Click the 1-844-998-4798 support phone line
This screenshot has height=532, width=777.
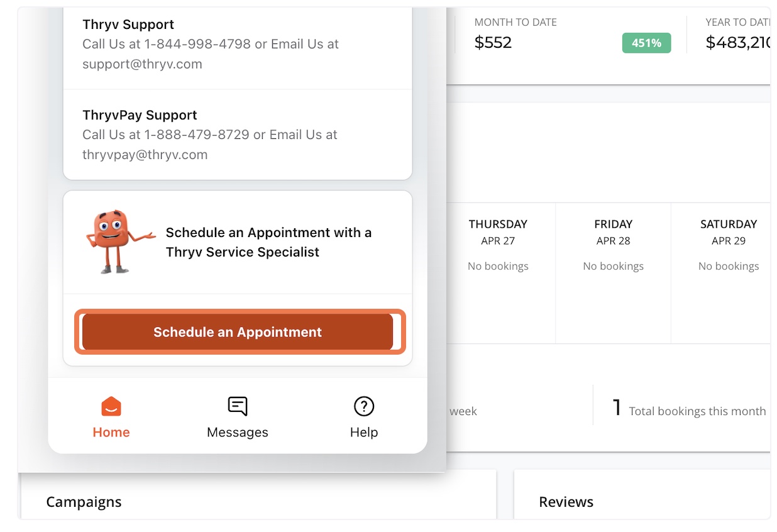click(x=211, y=44)
